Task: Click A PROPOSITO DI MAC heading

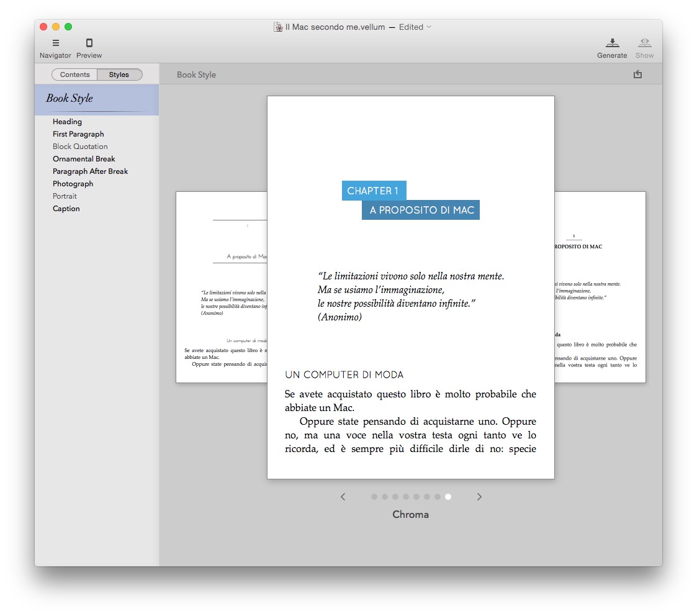Action: [421, 210]
